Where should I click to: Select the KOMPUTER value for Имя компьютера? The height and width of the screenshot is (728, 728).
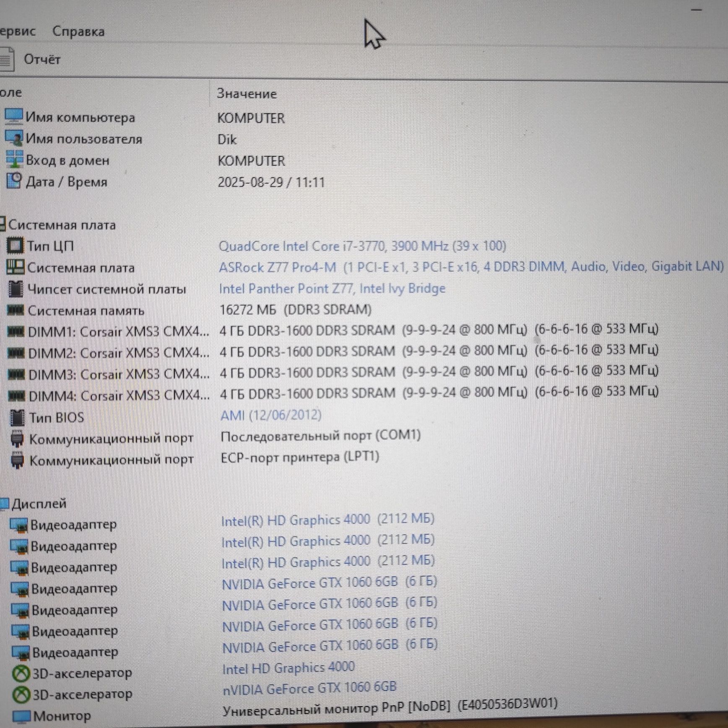(251, 118)
